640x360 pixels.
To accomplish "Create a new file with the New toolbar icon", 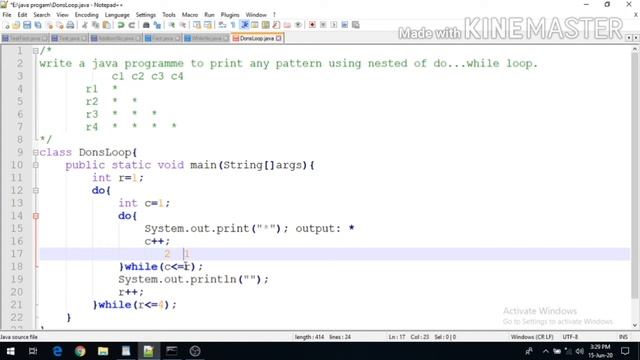I will (x=7, y=25).
